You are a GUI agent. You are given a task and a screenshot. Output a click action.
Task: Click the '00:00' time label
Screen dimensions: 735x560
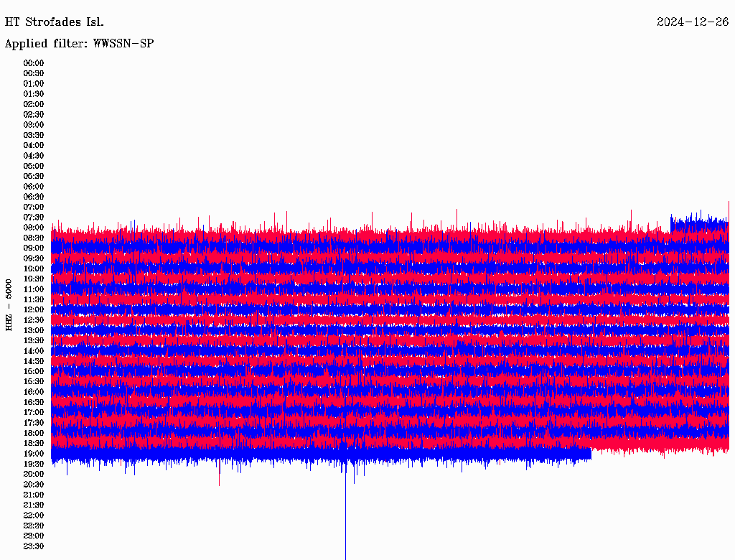34,63
